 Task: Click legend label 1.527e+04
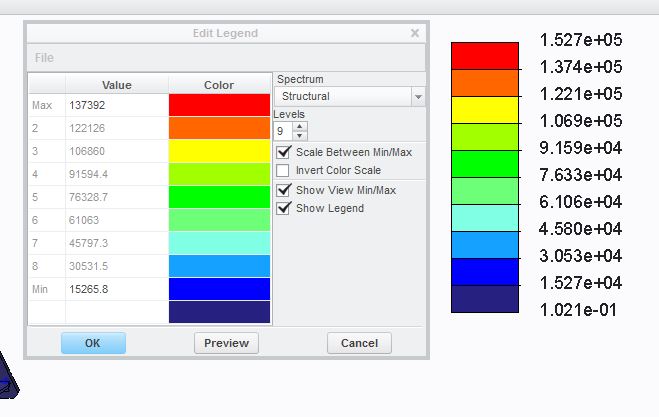580,282
